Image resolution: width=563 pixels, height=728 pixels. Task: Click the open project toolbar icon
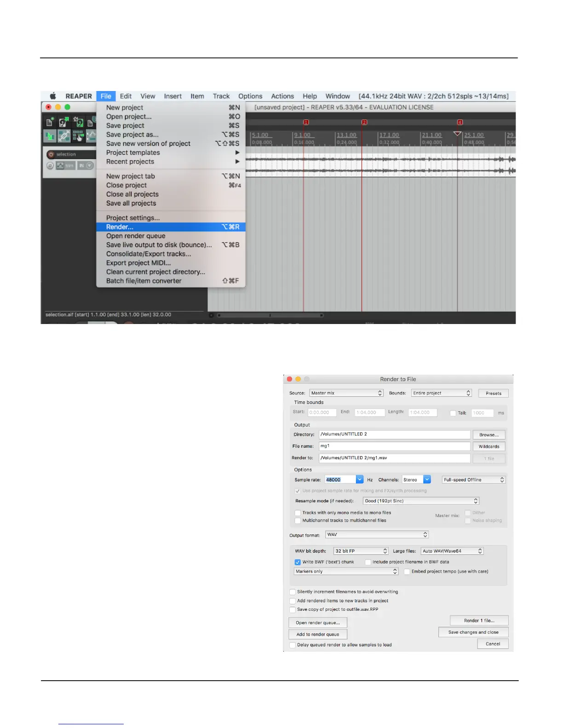tap(64, 123)
